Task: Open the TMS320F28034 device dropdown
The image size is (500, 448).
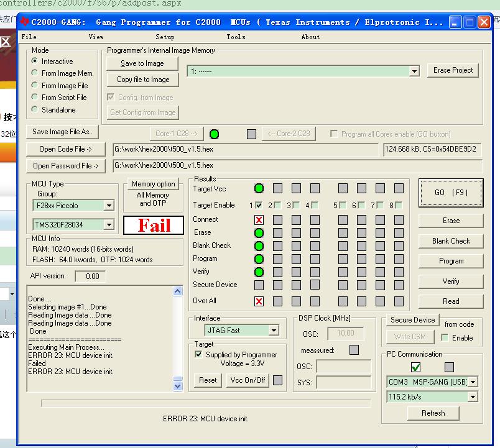Action: click(109, 225)
